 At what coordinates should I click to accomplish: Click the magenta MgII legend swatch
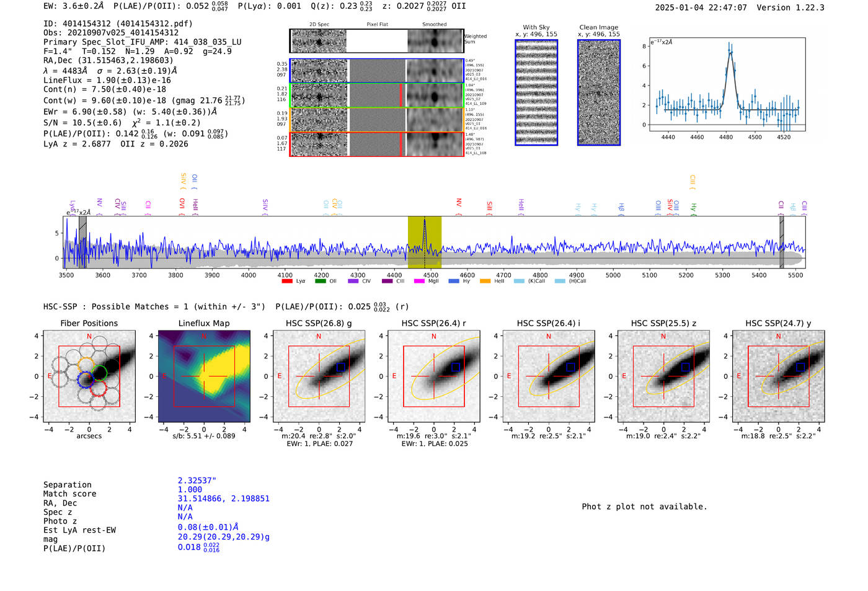tap(419, 281)
